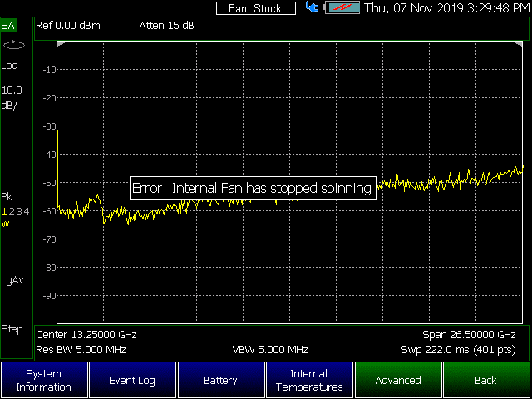The height and width of the screenshot is (399, 532).
Task: Click the yellow W trace state indicator
Action: [x=5, y=224]
